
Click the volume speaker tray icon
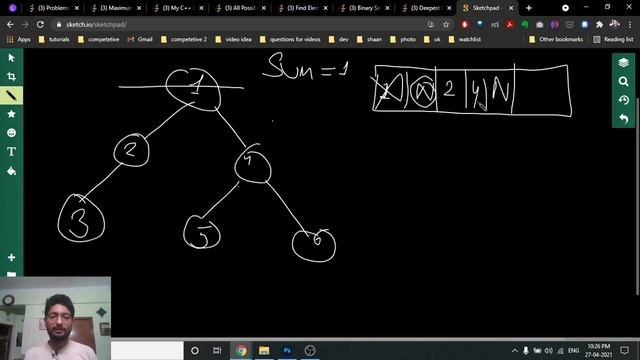tap(549, 351)
